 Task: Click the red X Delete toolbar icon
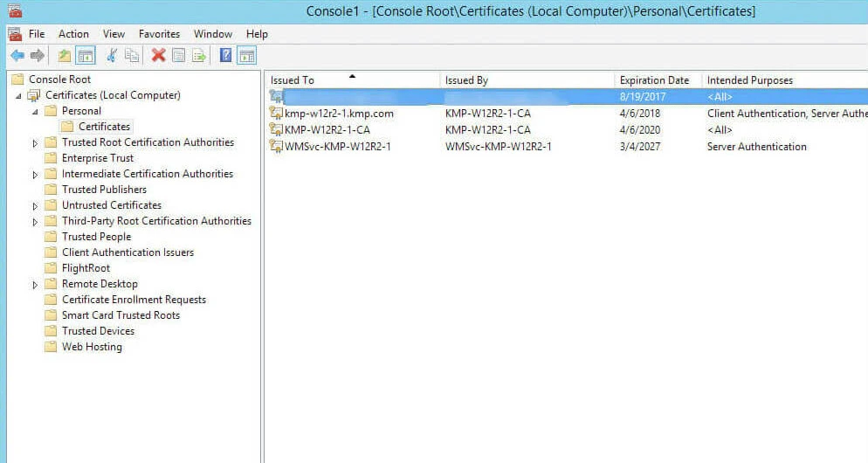(x=158, y=55)
